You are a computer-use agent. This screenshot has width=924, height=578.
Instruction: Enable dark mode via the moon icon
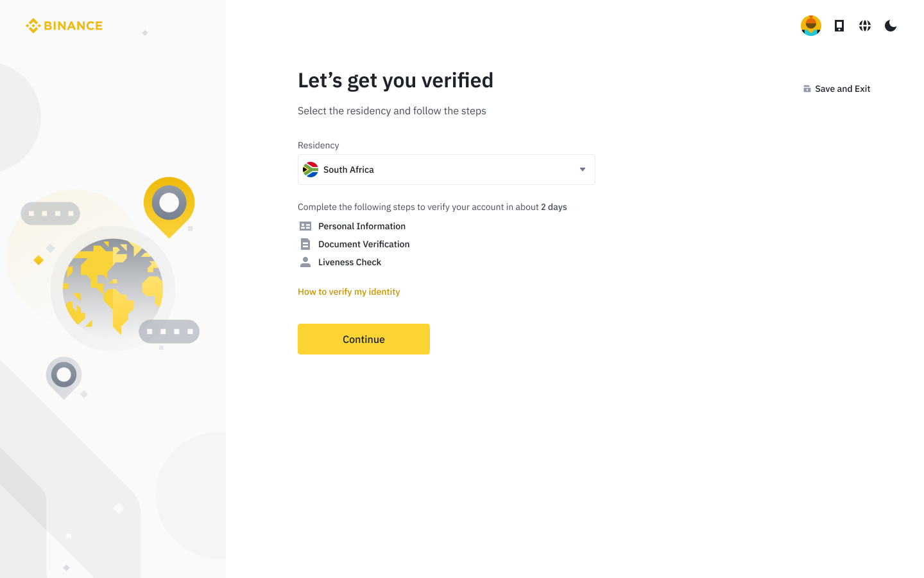tap(890, 26)
